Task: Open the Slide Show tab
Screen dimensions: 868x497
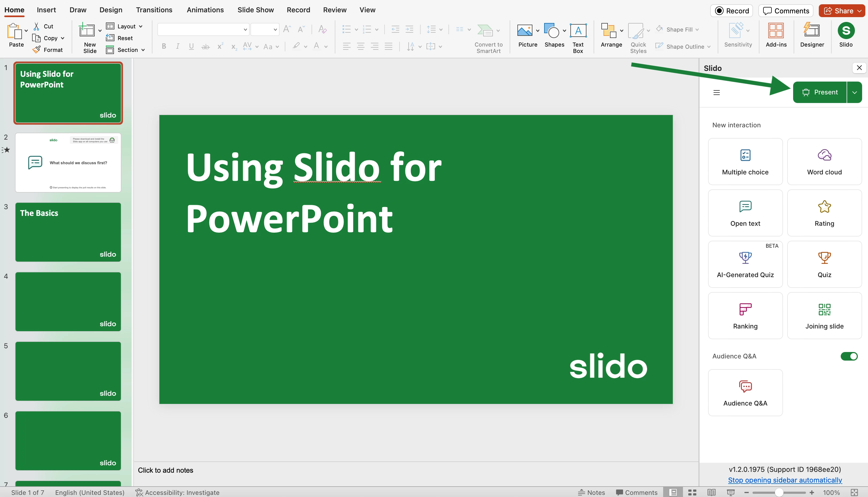Action: click(x=255, y=10)
